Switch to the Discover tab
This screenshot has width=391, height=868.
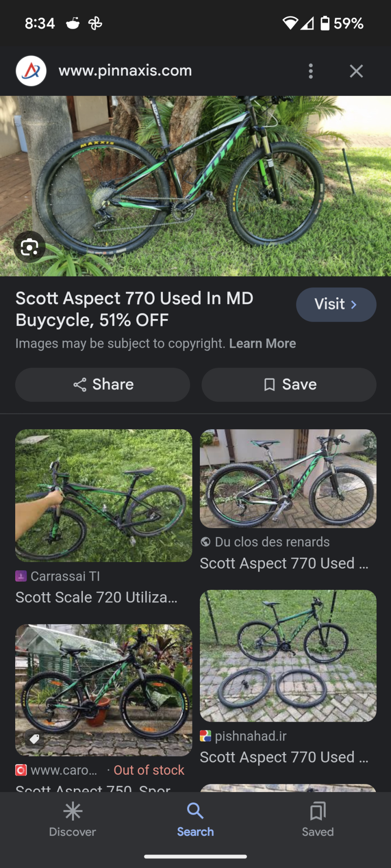pos(73,819)
